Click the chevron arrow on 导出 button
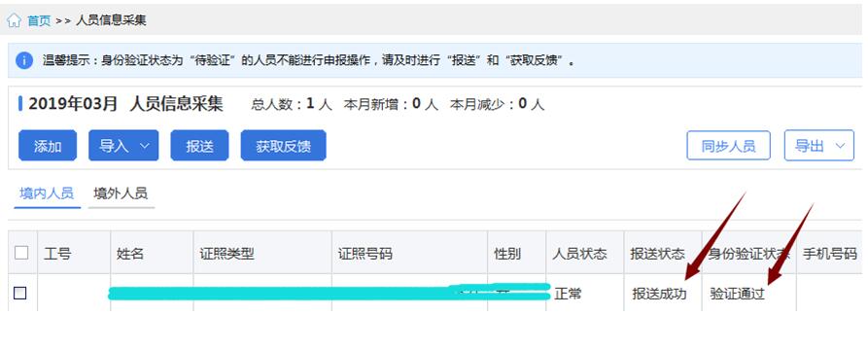The image size is (868, 350). [x=841, y=146]
